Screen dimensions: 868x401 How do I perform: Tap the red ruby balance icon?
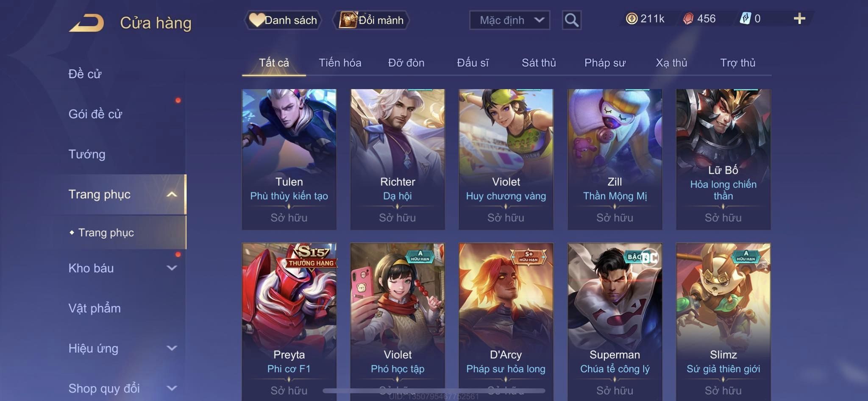click(688, 19)
